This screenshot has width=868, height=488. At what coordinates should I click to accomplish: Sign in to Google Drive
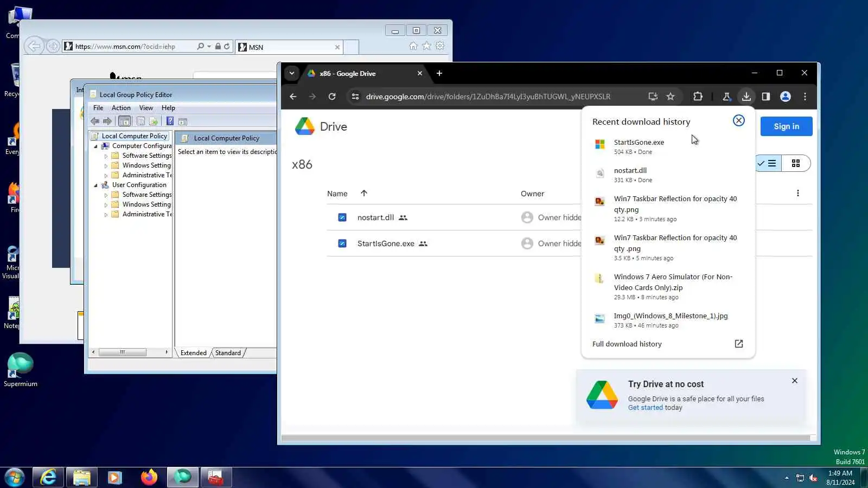pos(786,126)
